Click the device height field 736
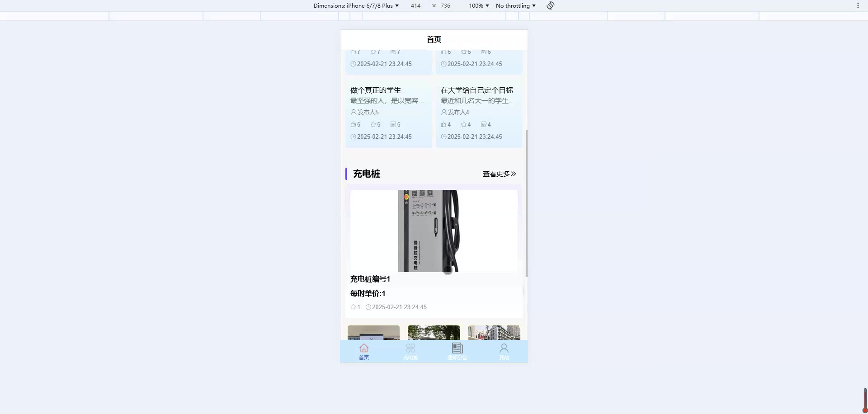 [x=445, y=5]
